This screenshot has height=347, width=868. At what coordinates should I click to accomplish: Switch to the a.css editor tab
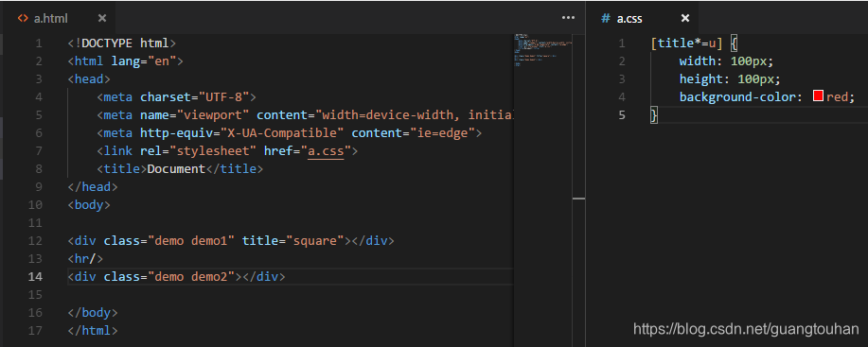pyautogui.click(x=642, y=18)
